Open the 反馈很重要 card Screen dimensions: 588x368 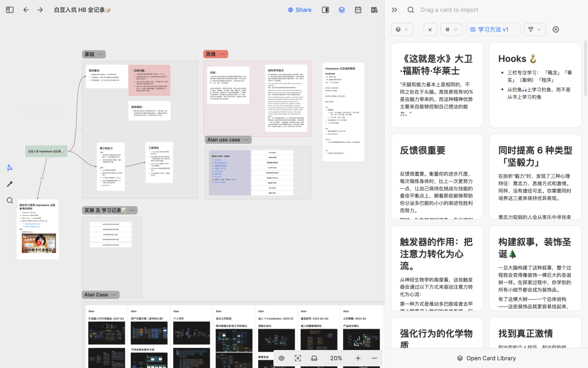click(437, 177)
